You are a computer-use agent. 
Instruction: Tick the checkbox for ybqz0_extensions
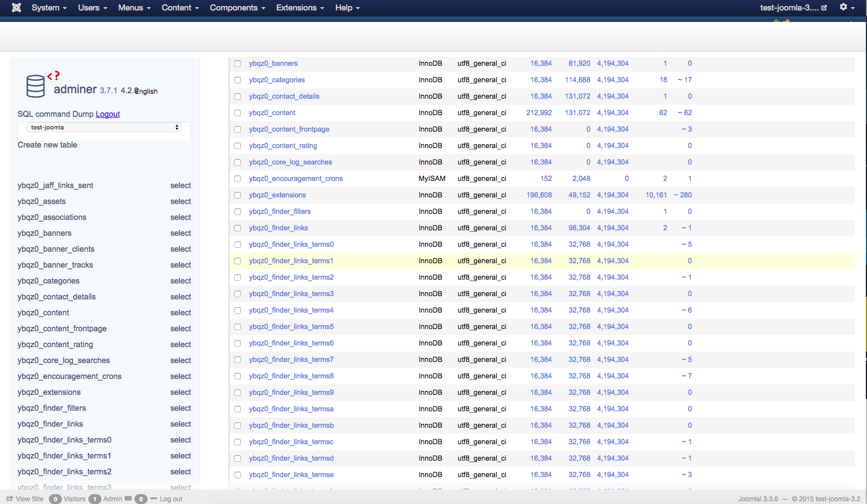[x=238, y=195]
